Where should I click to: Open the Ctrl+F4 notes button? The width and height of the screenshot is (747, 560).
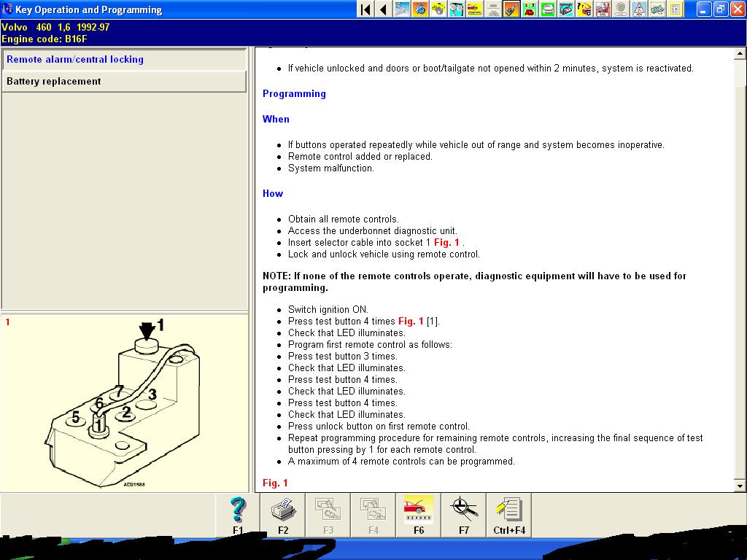(x=509, y=516)
